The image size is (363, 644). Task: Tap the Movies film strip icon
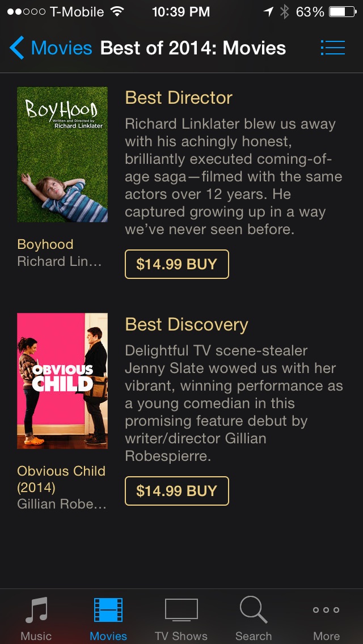coord(108,611)
